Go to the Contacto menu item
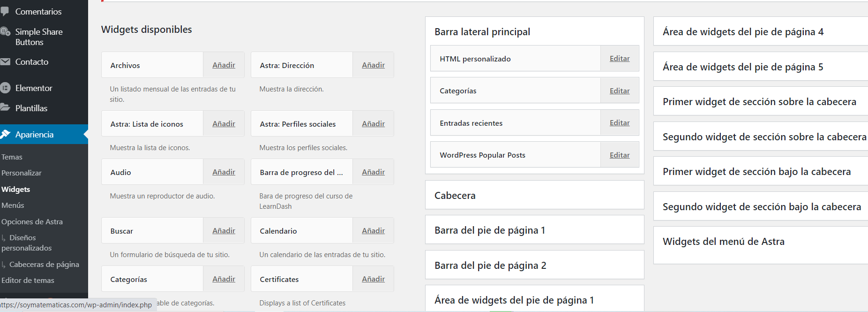The width and height of the screenshot is (868, 312). (32, 61)
